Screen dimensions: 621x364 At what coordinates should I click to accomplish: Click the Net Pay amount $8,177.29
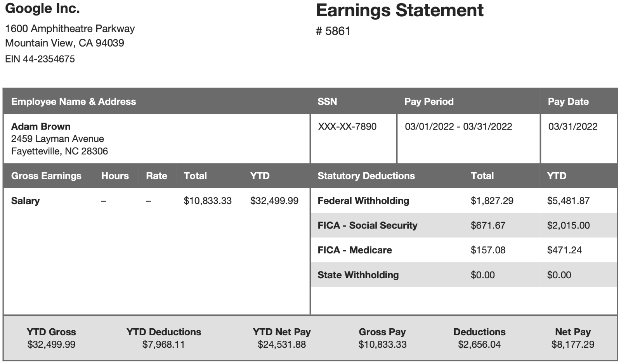(x=572, y=344)
